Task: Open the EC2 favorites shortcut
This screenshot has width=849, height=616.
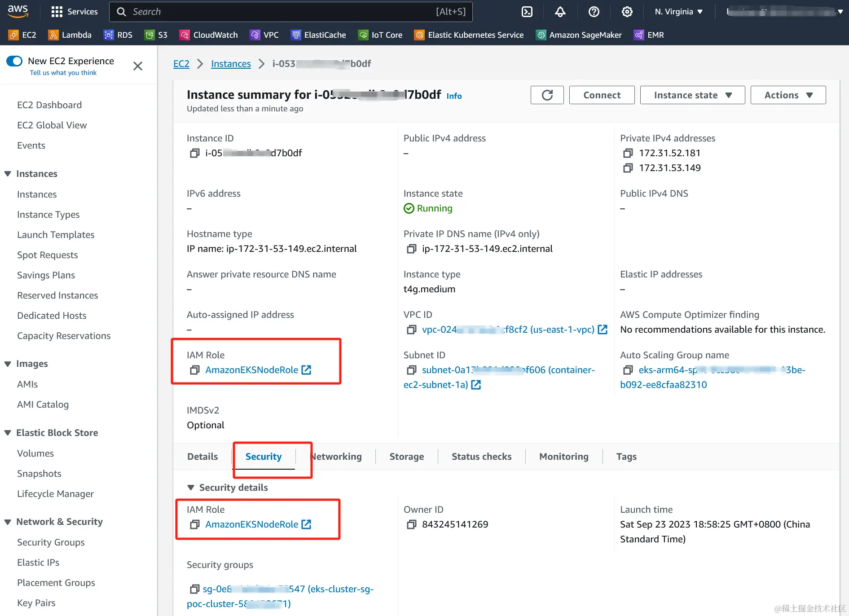Action: tap(22, 35)
